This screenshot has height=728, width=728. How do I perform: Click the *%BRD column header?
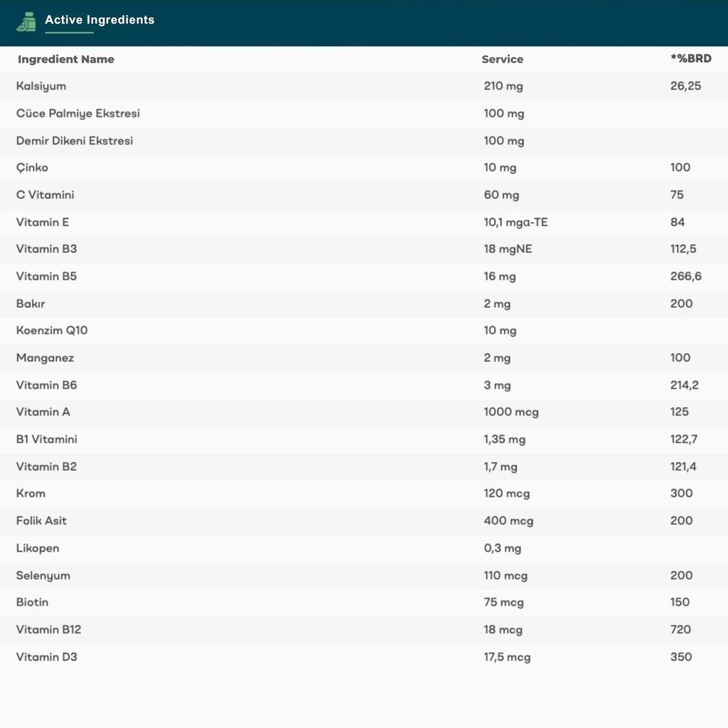point(691,58)
